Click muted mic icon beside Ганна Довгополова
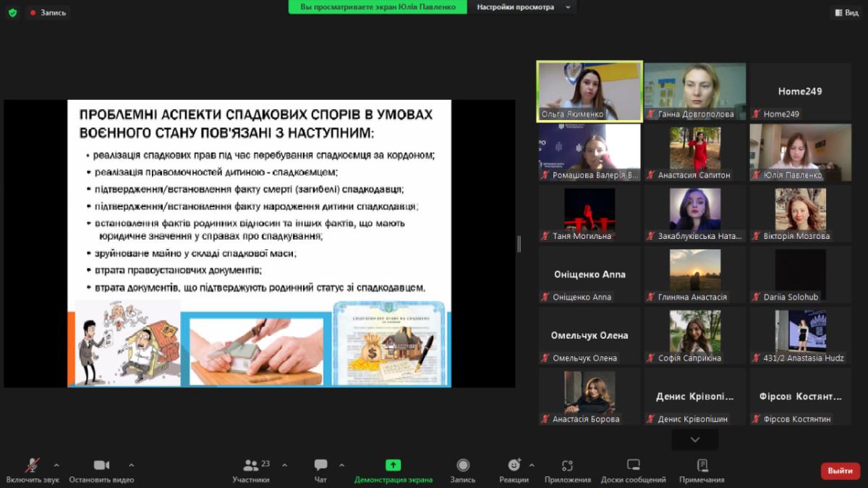 (x=651, y=114)
